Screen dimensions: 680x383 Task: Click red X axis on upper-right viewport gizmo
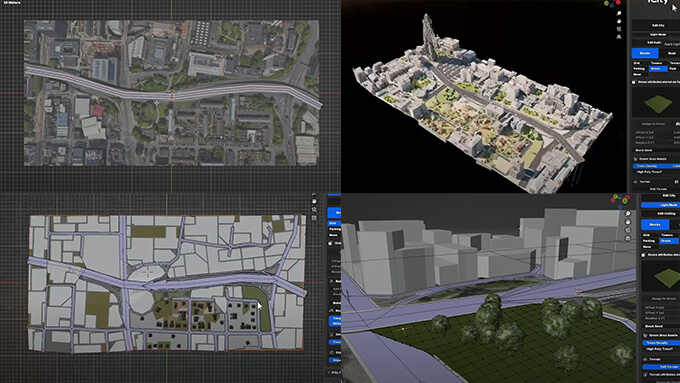coord(618,2)
